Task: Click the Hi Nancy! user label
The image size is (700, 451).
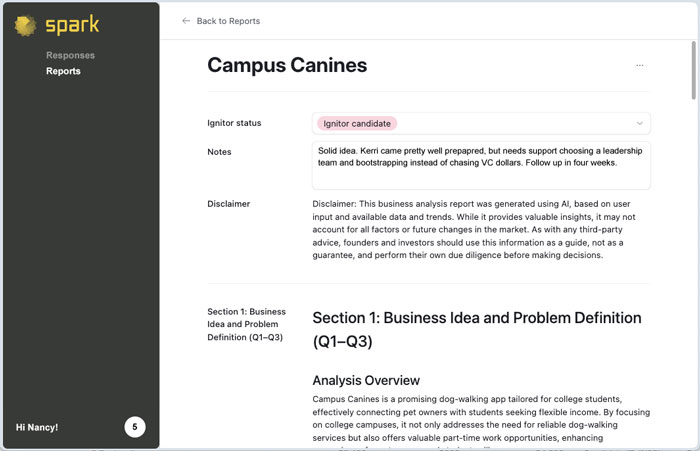Action: pos(37,427)
